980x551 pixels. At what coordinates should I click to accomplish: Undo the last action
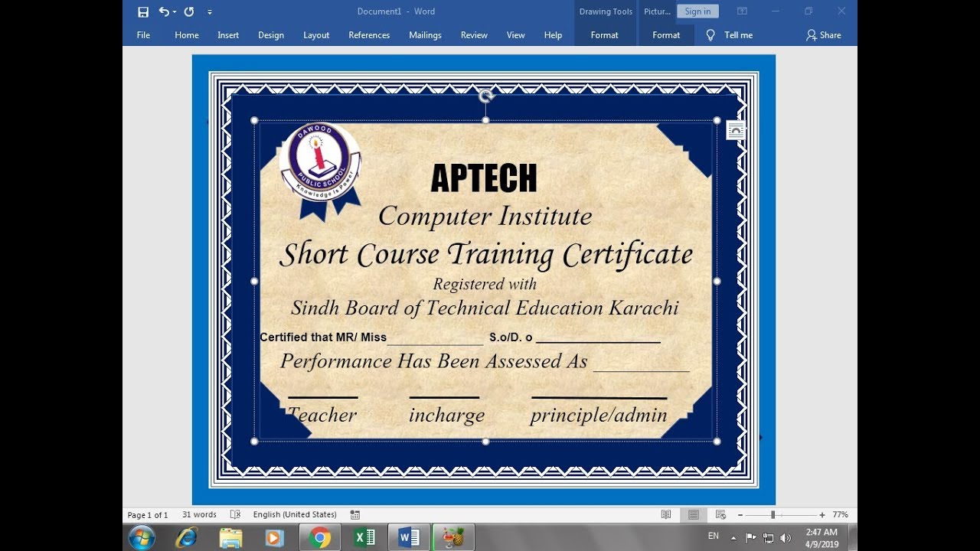pyautogui.click(x=164, y=11)
